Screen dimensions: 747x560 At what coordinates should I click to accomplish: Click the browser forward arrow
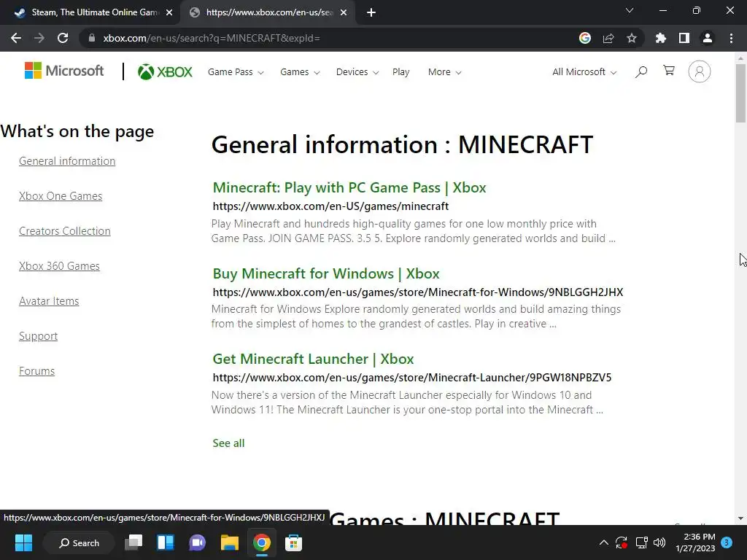[39, 38]
